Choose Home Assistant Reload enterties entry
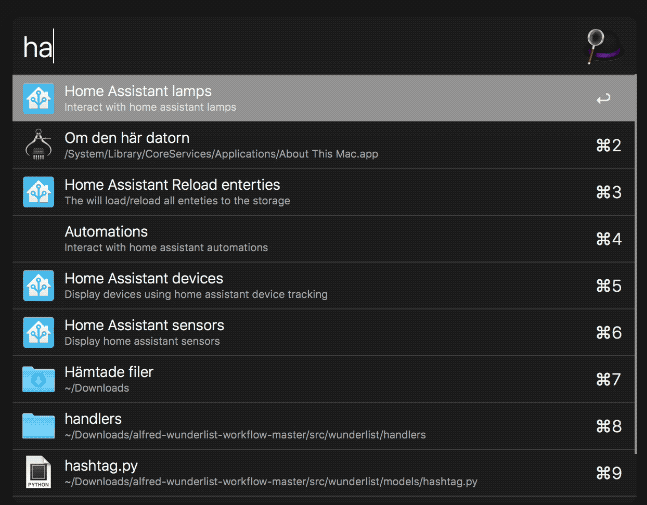The image size is (647, 505). pyautogui.click(x=300, y=192)
